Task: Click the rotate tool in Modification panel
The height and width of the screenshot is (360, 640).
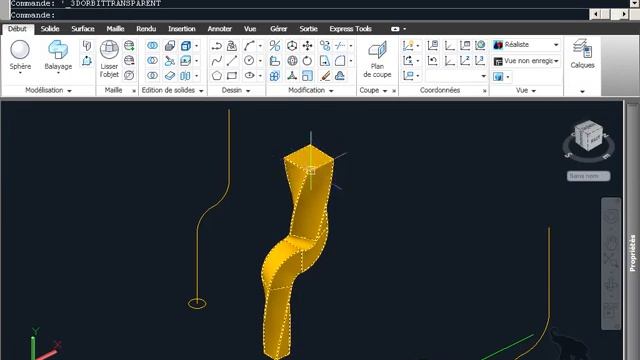Action: click(x=307, y=60)
